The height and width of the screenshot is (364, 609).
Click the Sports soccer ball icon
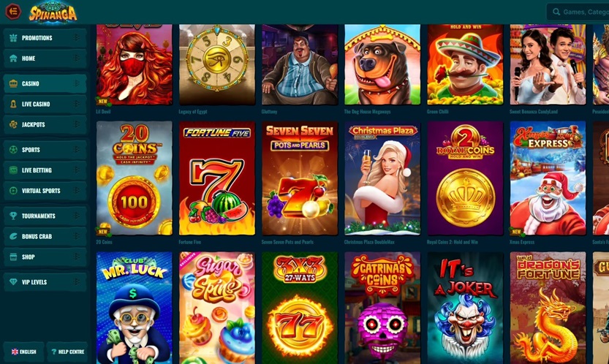pyautogui.click(x=13, y=150)
